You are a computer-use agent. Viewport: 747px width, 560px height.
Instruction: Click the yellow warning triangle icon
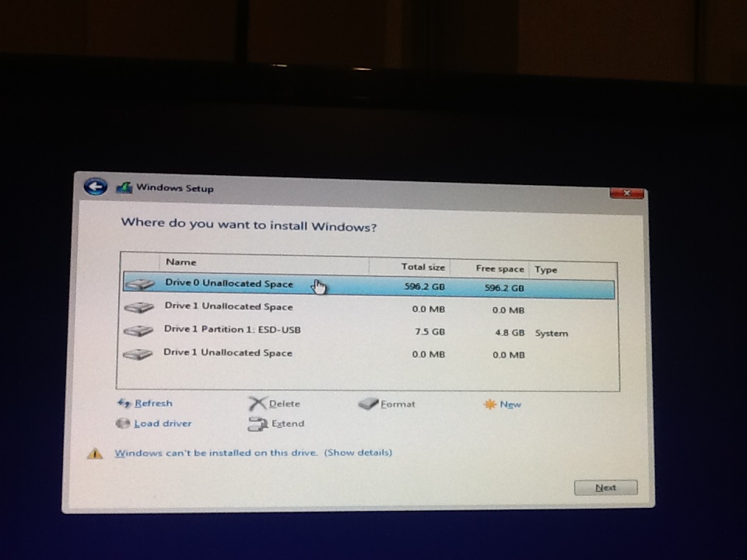pos(95,453)
